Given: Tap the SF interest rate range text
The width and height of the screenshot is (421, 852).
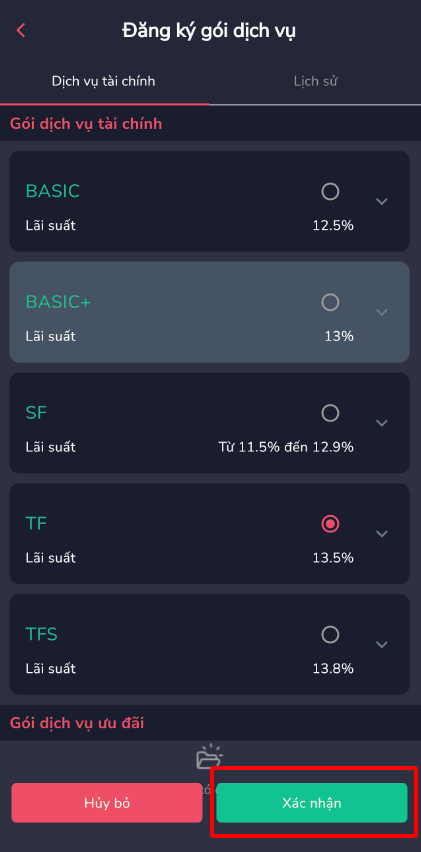Looking at the screenshot, I should click(x=286, y=447).
